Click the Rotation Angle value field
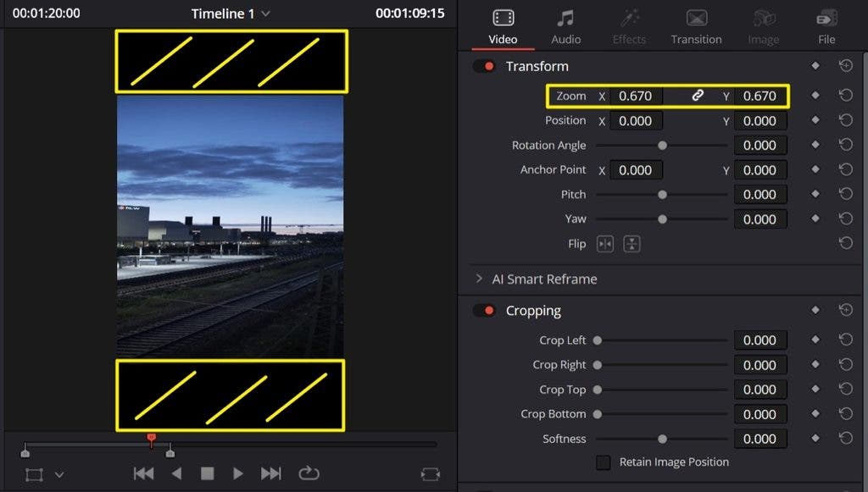The image size is (868, 492). click(760, 146)
